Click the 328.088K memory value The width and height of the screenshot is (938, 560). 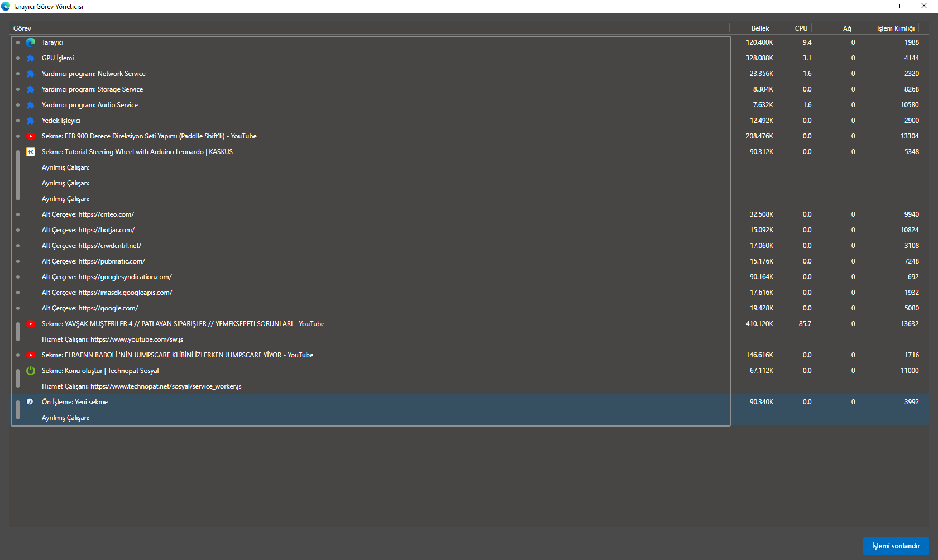(x=759, y=58)
